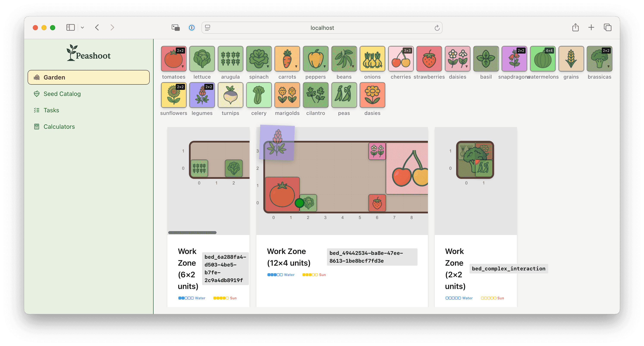
Task: Click the 1Password extension icon
Action: (x=192, y=28)
